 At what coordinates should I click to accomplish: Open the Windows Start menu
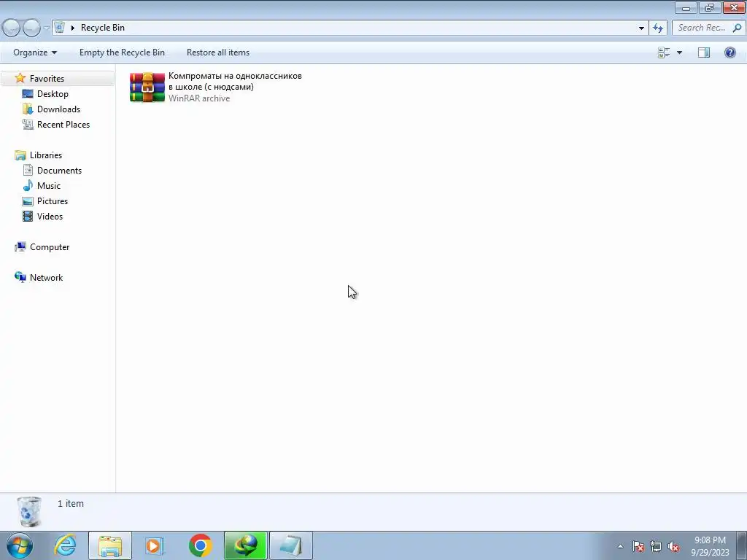pos(20,545)
